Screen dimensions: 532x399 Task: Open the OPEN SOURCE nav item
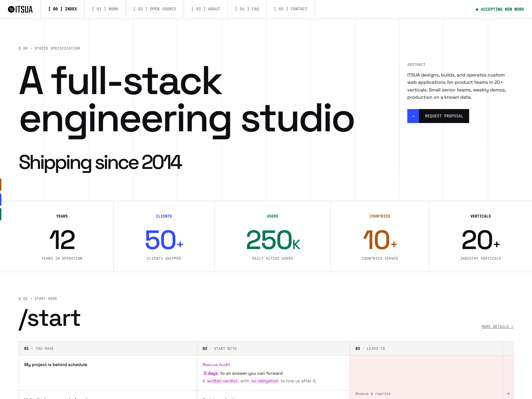click(x=155, y=9)
